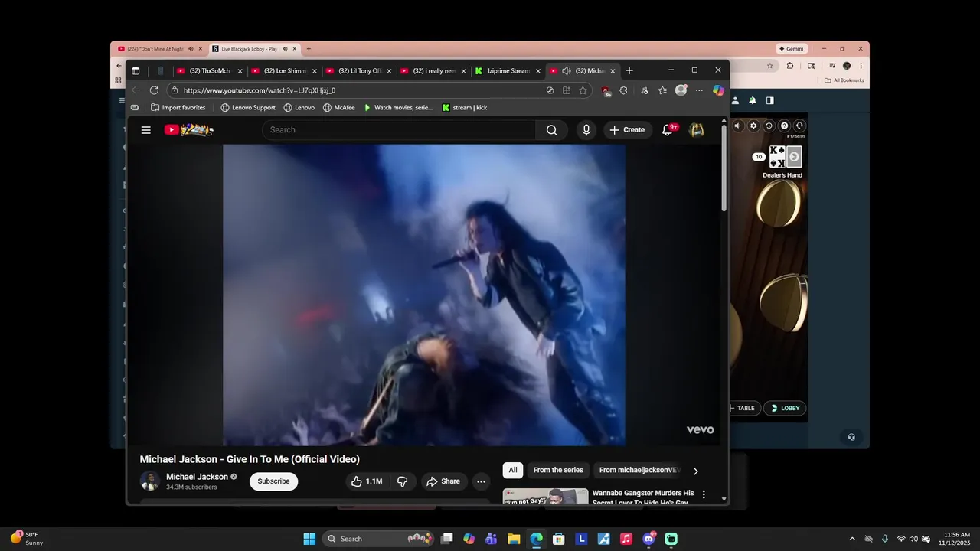Click the Edge address bar URL
This screenshot has width=980, height=551.
(260, 90)
